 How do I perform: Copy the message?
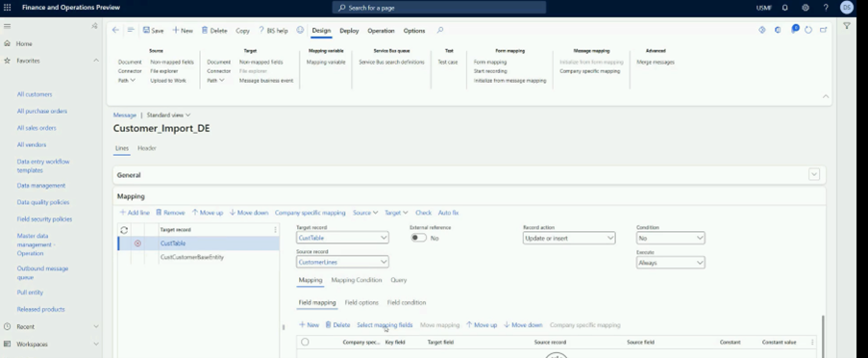242,31
